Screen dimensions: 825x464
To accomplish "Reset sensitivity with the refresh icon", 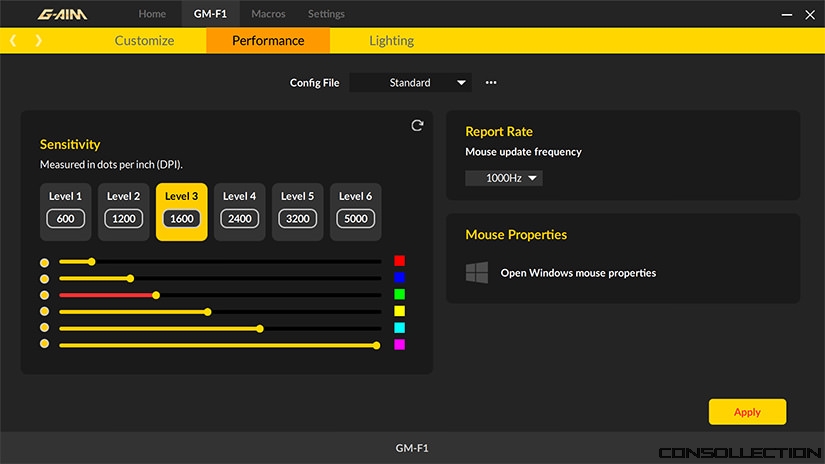I will click(417, 125).
